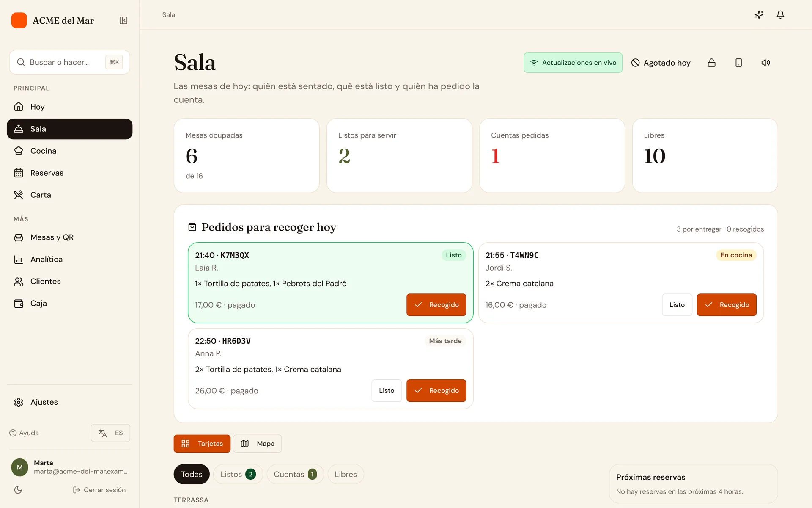Click the Mesas ocupadas stat card

pyautogui.click(x=247, y=155)
